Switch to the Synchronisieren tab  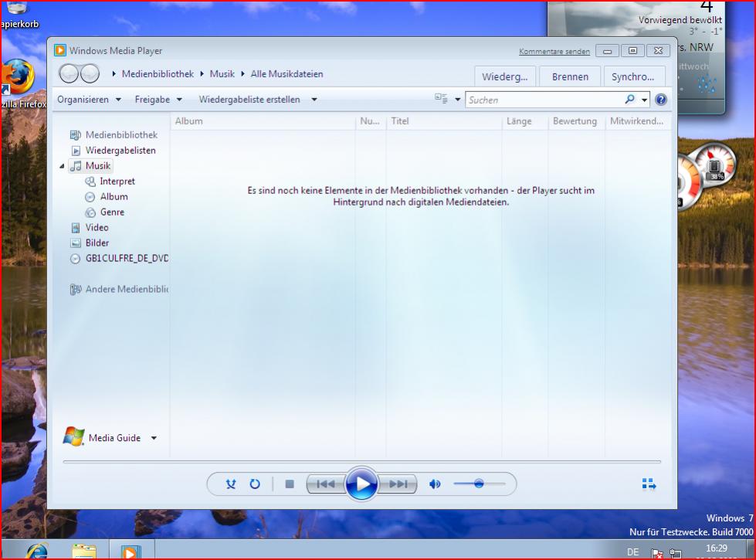(633, 76)
